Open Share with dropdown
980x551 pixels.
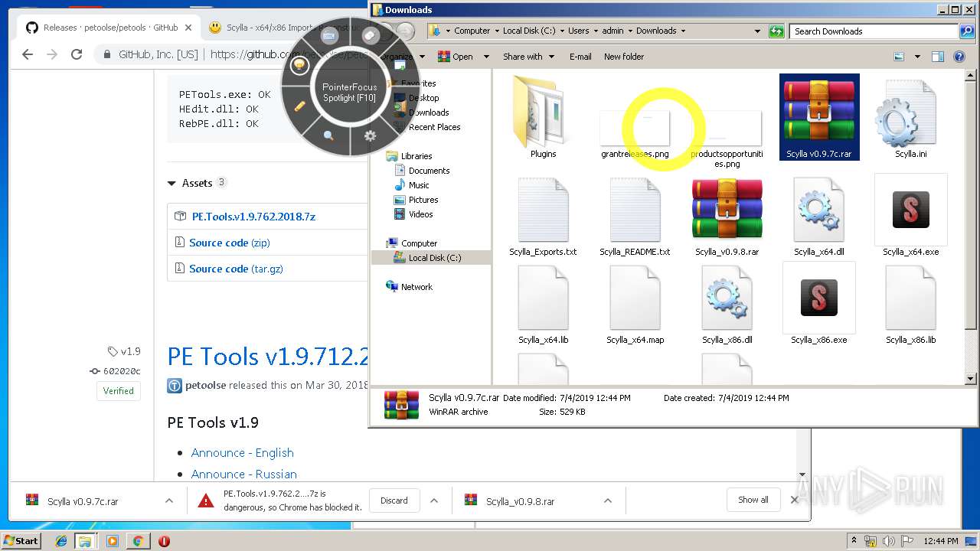[528, 57]
